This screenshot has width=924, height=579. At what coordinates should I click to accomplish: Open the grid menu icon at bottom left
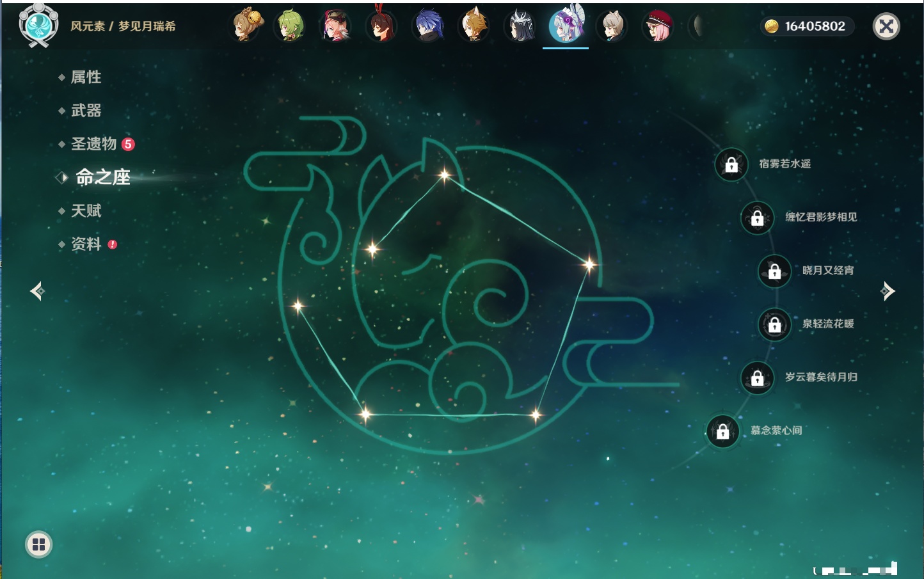tap(38, 544)
